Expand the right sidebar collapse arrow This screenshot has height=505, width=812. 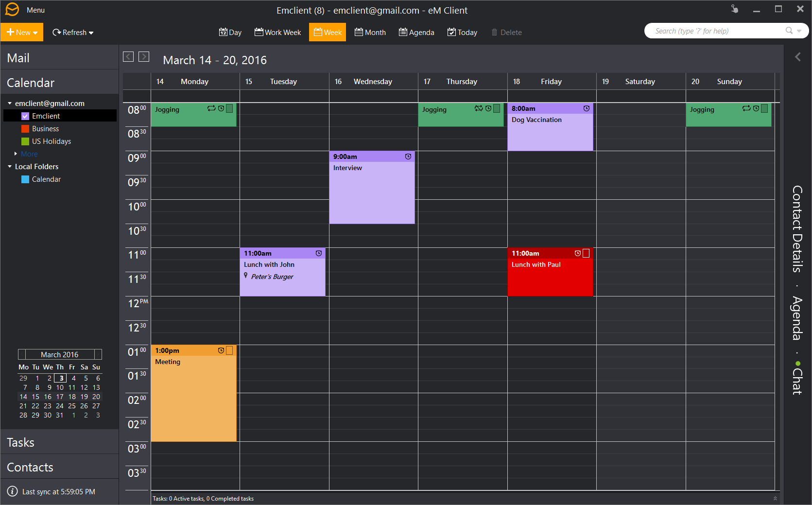click(797, 57)
